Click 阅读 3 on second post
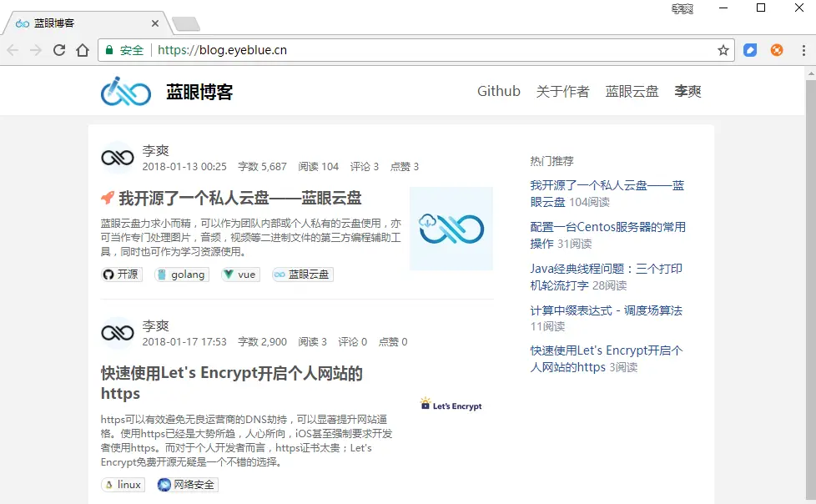The image size is (816, 504). [x=312, y=342]
